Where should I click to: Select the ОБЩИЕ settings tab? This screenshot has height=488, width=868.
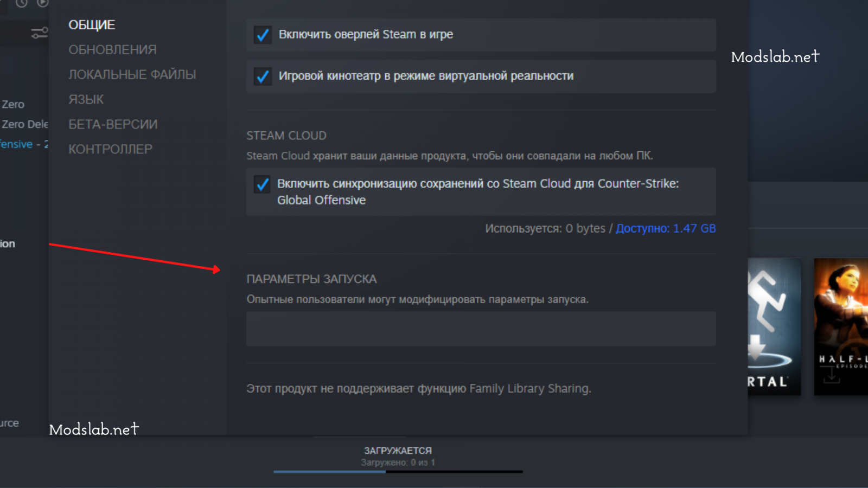click(x=92, y=25)
